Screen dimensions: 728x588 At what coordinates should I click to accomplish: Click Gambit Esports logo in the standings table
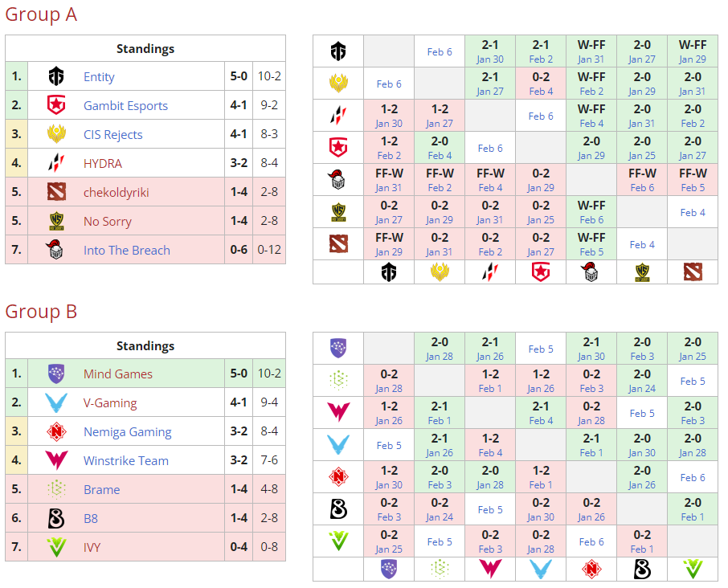point(55,106)
